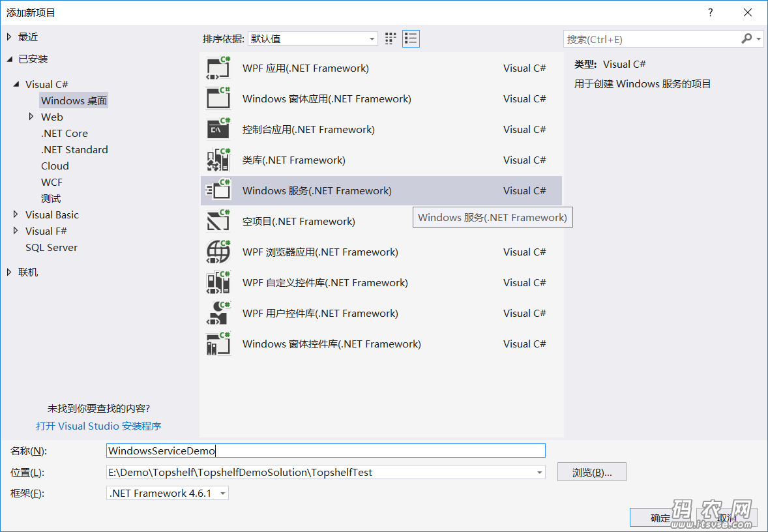
Task: Open the 位置 location dropdown arrow
Action: [x=539, y=472]
